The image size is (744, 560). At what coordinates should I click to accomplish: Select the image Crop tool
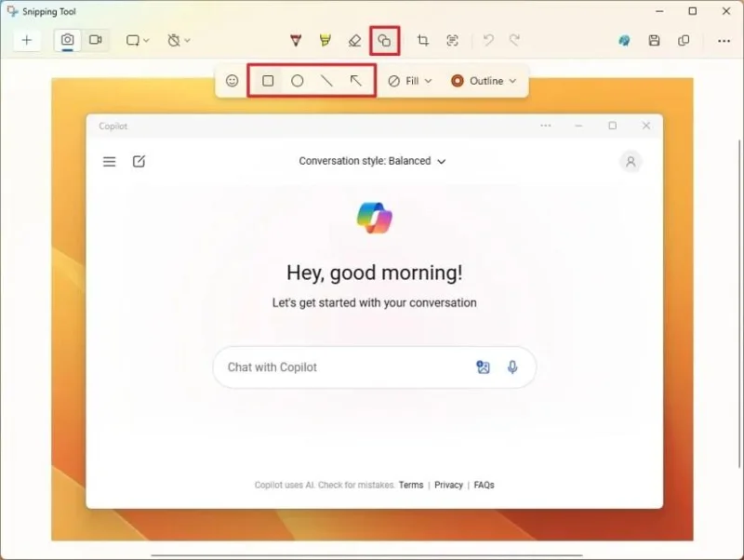tap(423, 41)
